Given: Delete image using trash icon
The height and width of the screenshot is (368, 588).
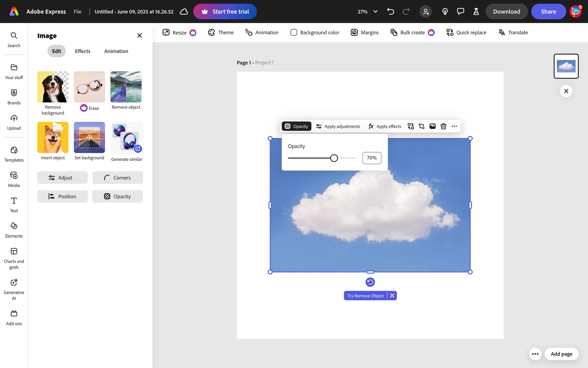Looking at the screenshot, I should point(443,126).
